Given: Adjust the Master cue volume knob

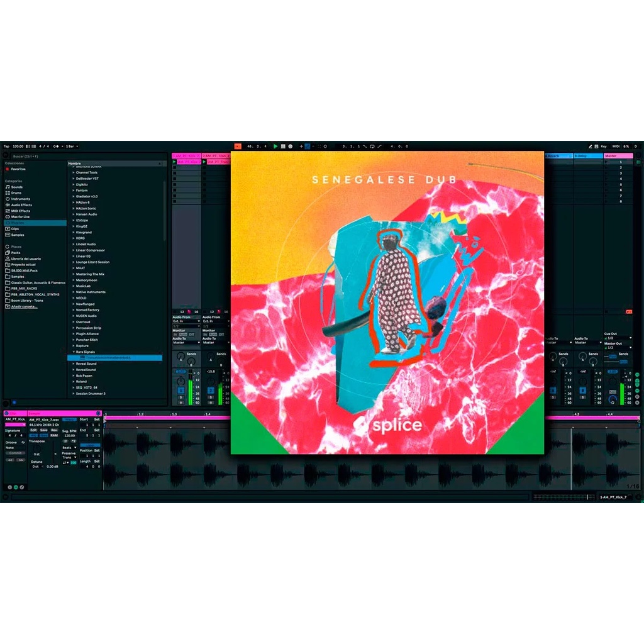Looking at the screenshot, I should (x=613, y=399).
